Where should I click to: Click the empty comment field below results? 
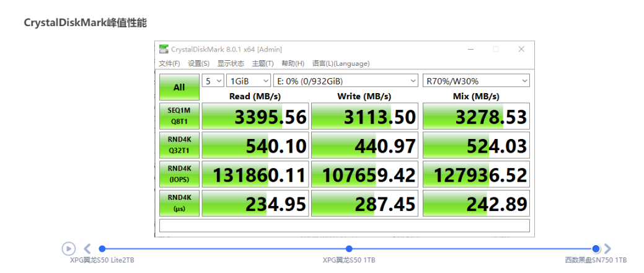(x=345, y=225)
